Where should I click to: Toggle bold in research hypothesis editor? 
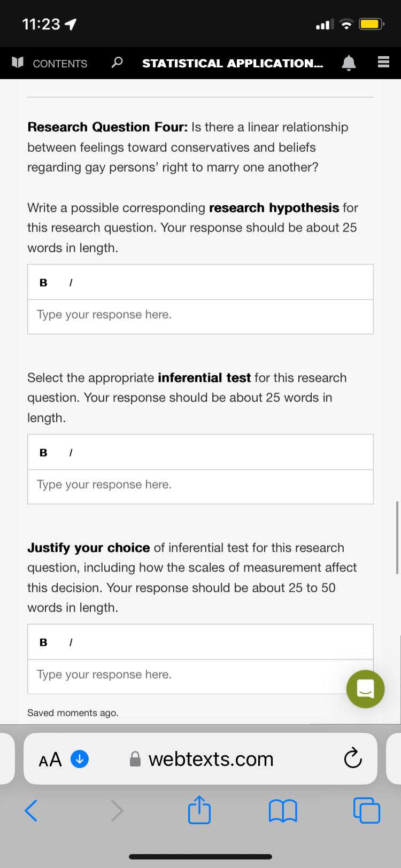coord(43,283)
